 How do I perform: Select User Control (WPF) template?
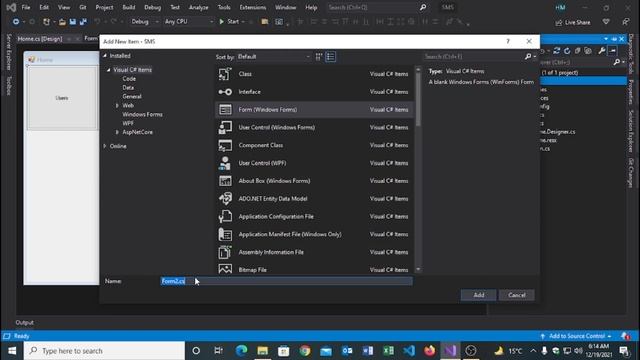coord(313,163)
